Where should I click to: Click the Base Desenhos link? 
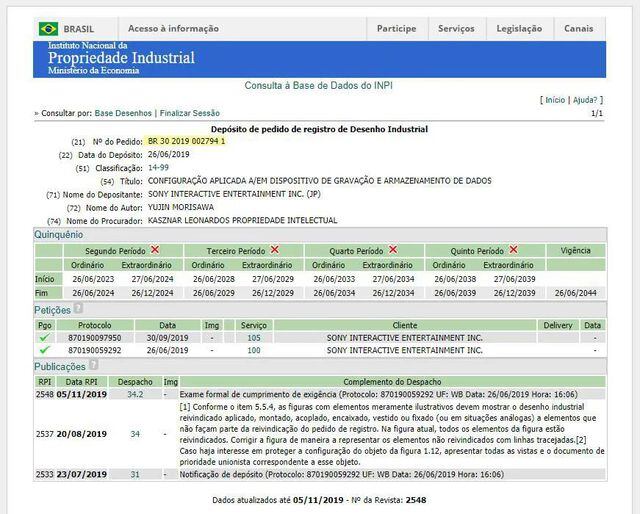point(124,114)
